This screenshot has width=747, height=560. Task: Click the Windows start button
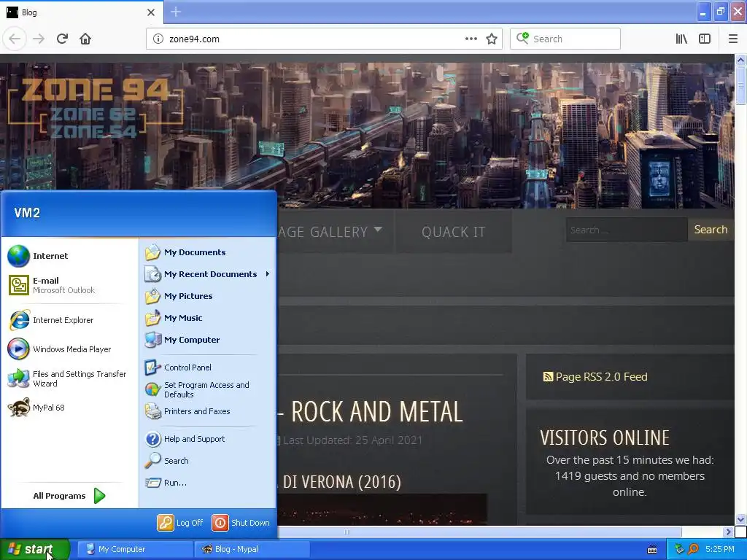click(x=35, y=549)
